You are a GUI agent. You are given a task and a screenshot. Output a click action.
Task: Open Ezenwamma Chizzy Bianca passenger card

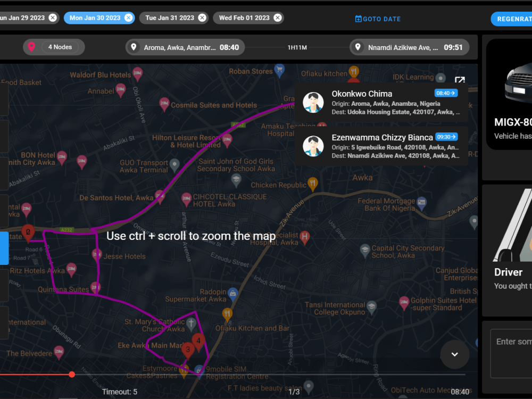point(381,146)
